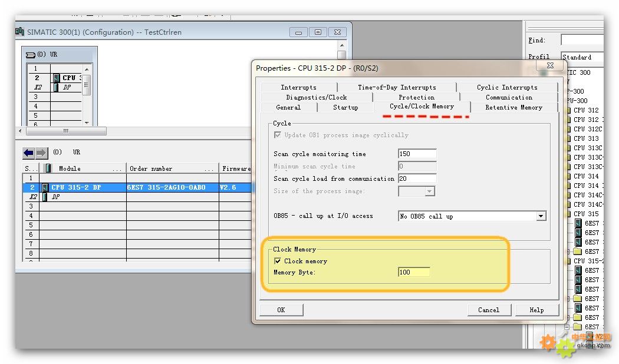The image size is (619, 364).
Task: Switch to Interrupts tab
Action: (x=298, y=87)
